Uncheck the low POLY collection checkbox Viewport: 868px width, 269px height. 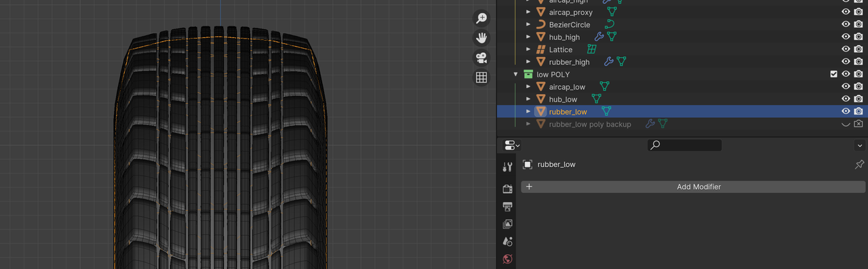point(833,75)
